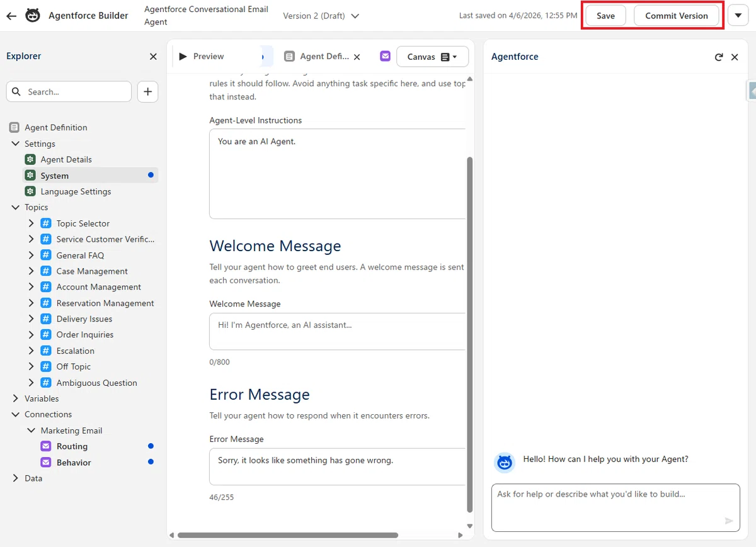Collapse the Topics section
Image resolution: width=756 pixels, height=547 pixels.
point(16,207)
